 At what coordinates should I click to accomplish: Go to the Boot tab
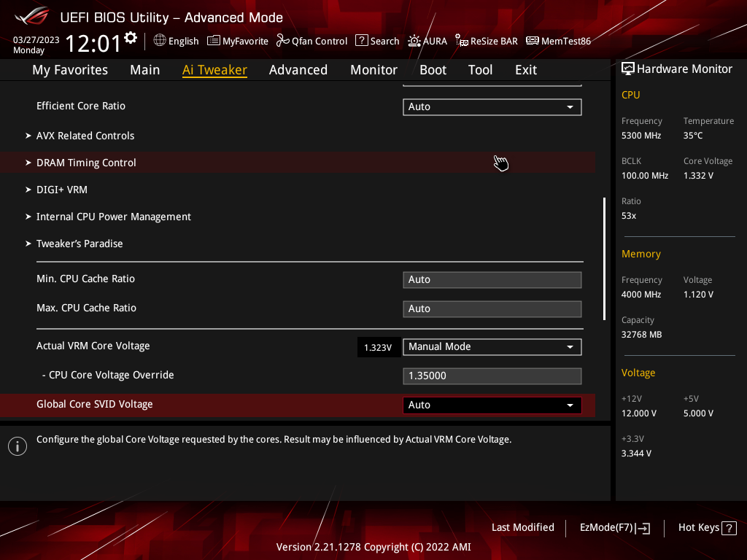[433, 70]
